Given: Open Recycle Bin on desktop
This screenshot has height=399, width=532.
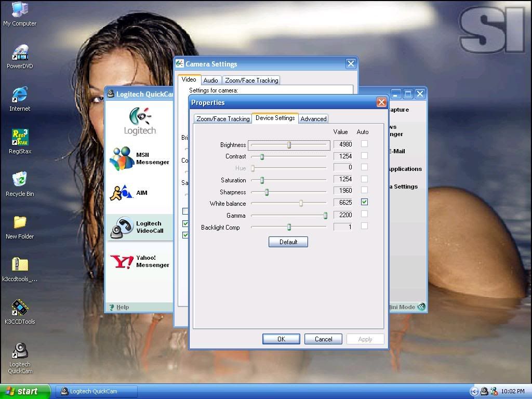Looking at the screenshot, I should click(20, 181).
